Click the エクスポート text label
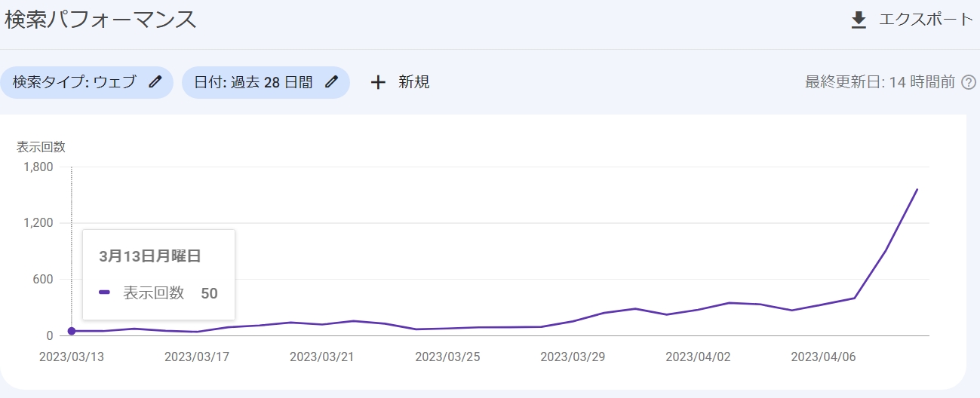Screen dimensions: 980x398 tap(926, 20)
